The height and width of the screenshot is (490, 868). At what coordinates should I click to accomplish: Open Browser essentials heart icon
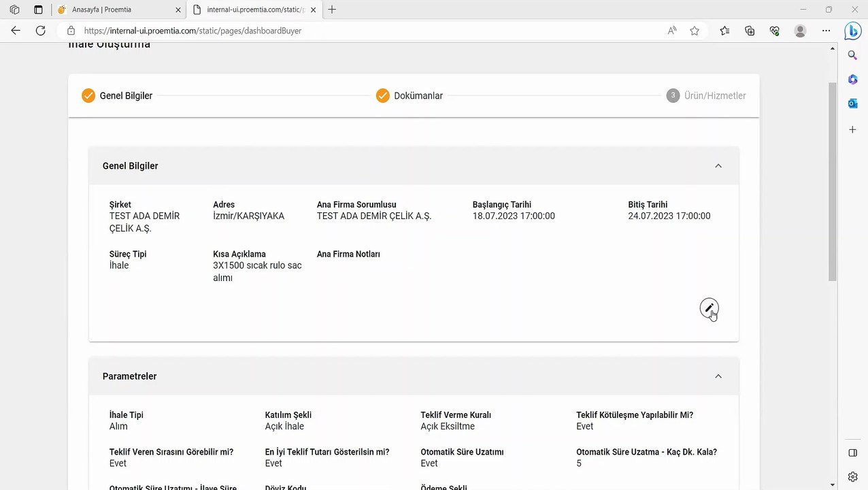[x=774, y=31]
